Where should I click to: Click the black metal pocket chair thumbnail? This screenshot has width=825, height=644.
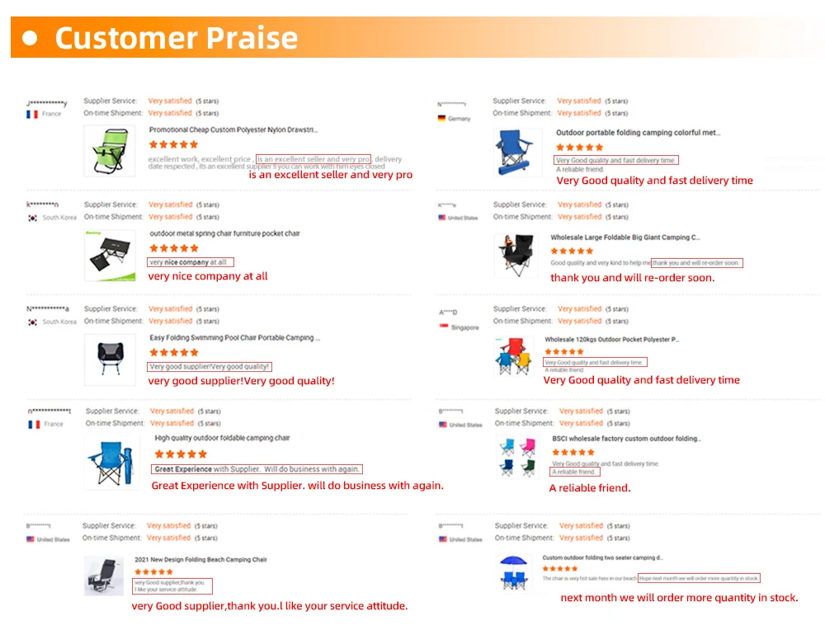110,255
